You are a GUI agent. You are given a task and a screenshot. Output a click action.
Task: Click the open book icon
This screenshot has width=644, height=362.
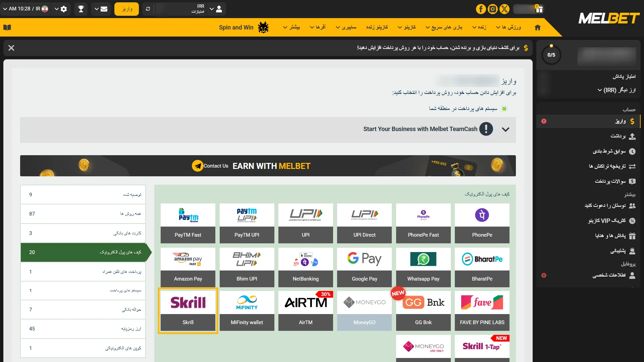point(7,27)
